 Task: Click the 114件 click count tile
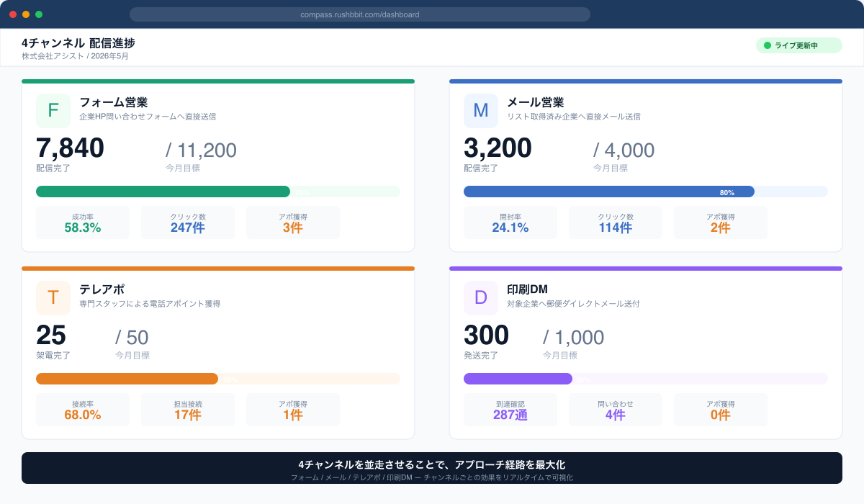coord(616,222)
